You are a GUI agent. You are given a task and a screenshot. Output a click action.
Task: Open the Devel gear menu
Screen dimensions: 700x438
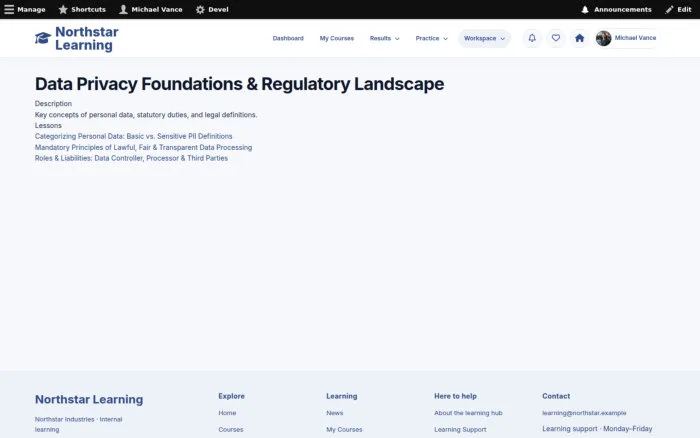point(212,9)
